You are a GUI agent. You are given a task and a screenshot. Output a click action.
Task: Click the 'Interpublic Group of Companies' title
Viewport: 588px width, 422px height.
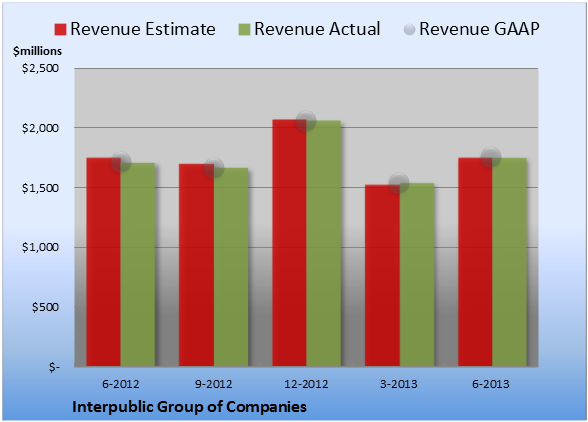[x=189, y=407]
